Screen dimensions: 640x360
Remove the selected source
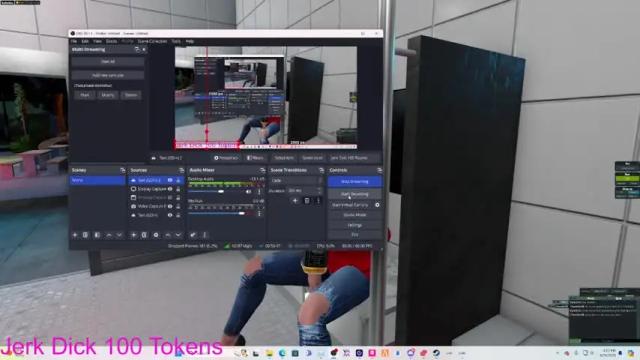coord(144,235)
